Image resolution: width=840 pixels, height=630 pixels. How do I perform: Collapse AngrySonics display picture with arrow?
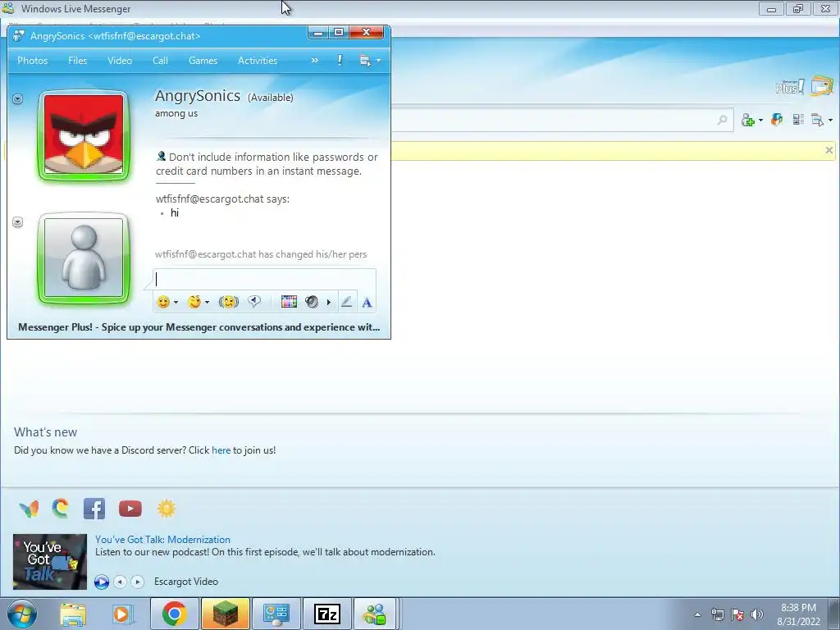(18, 99)
